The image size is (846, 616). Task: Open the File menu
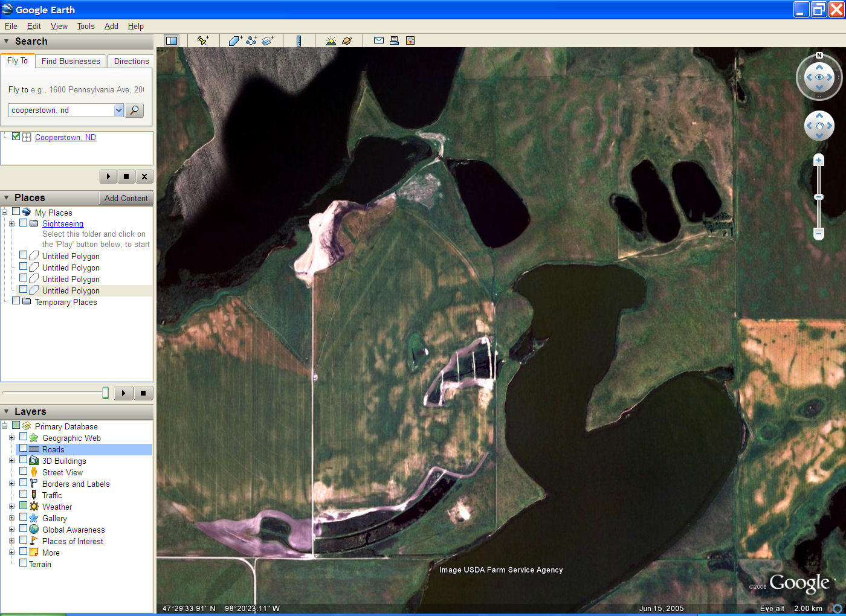pos(11,26)
